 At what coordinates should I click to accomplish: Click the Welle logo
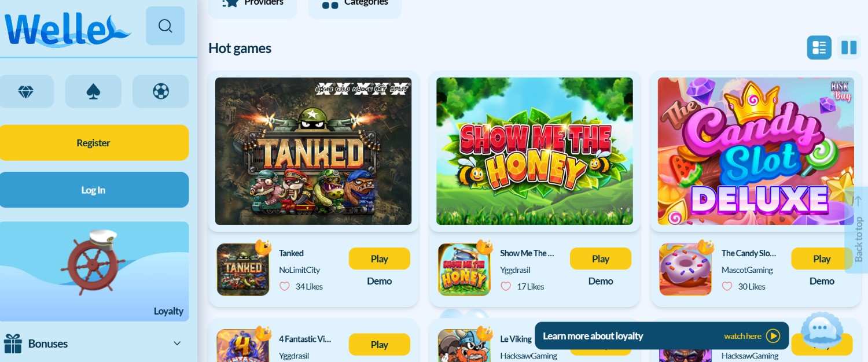[x=67, y=30]
